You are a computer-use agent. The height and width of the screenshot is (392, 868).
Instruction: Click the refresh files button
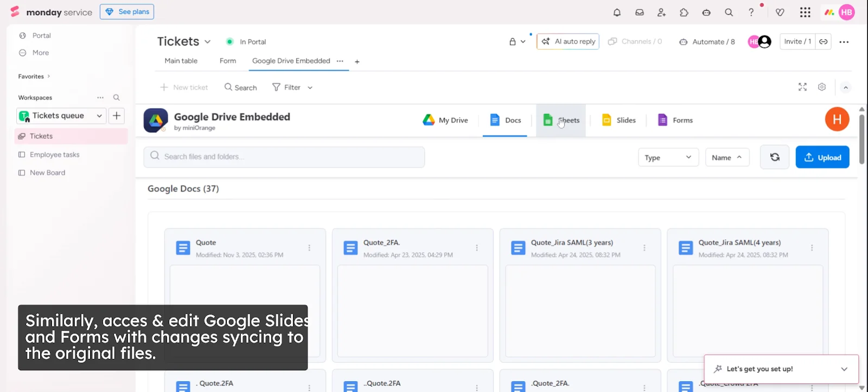(x=775, y=157)
